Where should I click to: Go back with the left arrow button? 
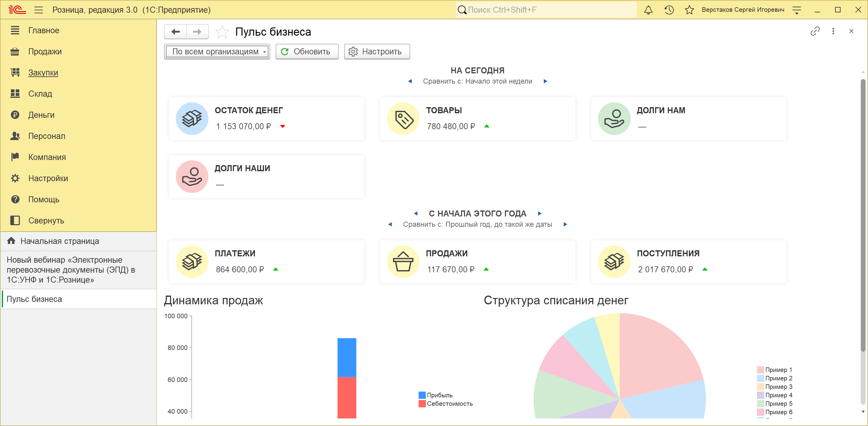[176, 32]
